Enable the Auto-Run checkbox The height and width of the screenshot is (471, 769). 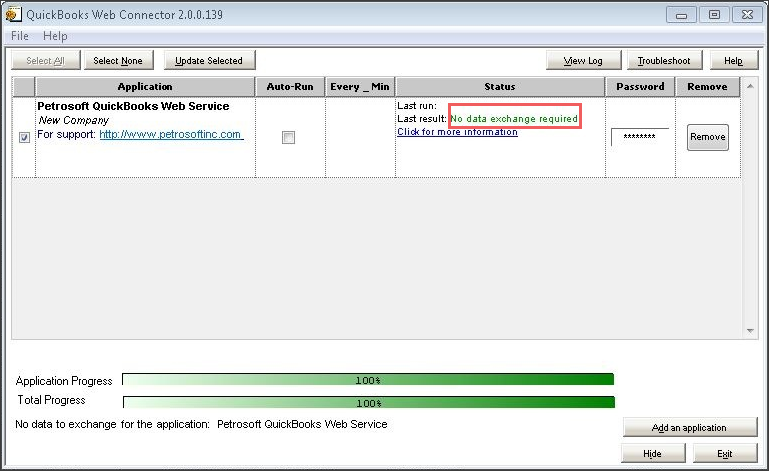click(288, 137)
